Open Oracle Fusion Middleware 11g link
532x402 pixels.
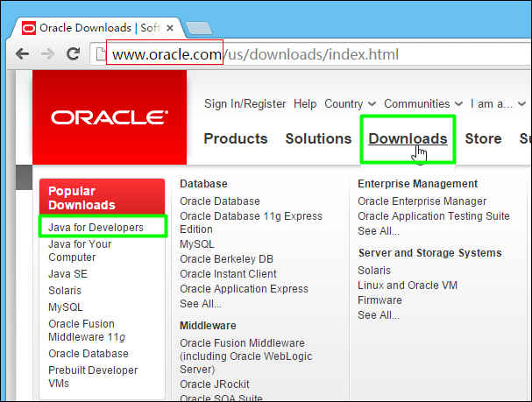pos(87,330)
